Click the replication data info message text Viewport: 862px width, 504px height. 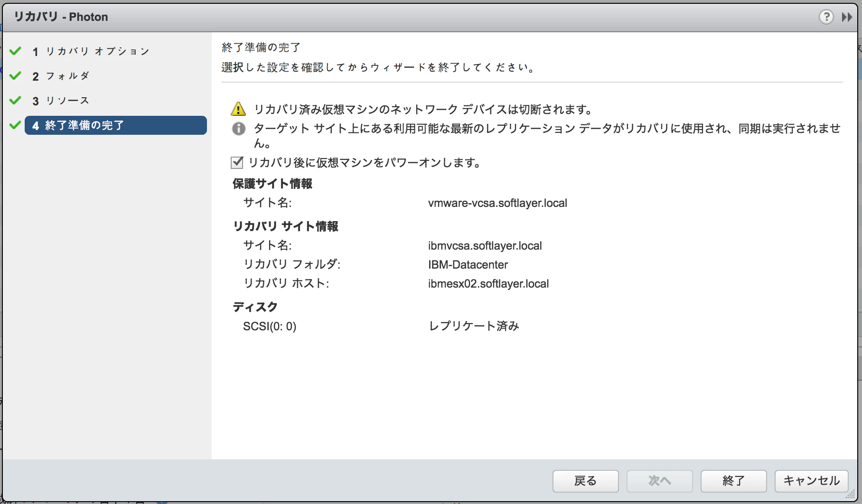click(547, 135)
